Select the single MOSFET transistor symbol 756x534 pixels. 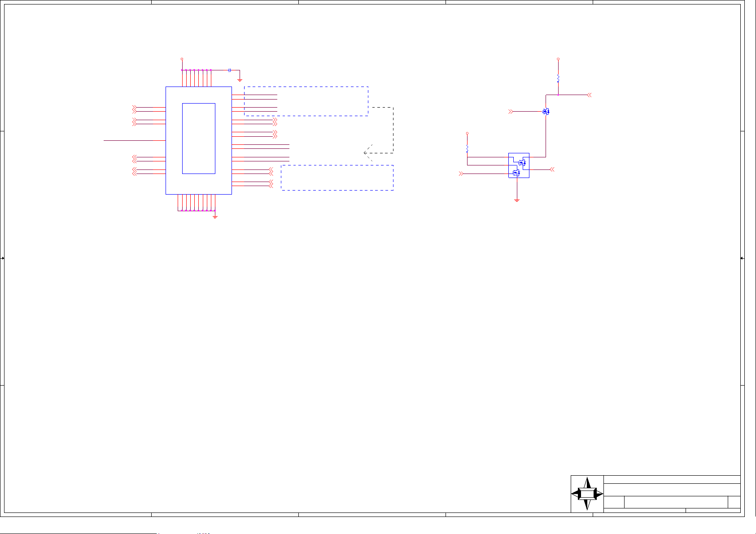(546, 112)
